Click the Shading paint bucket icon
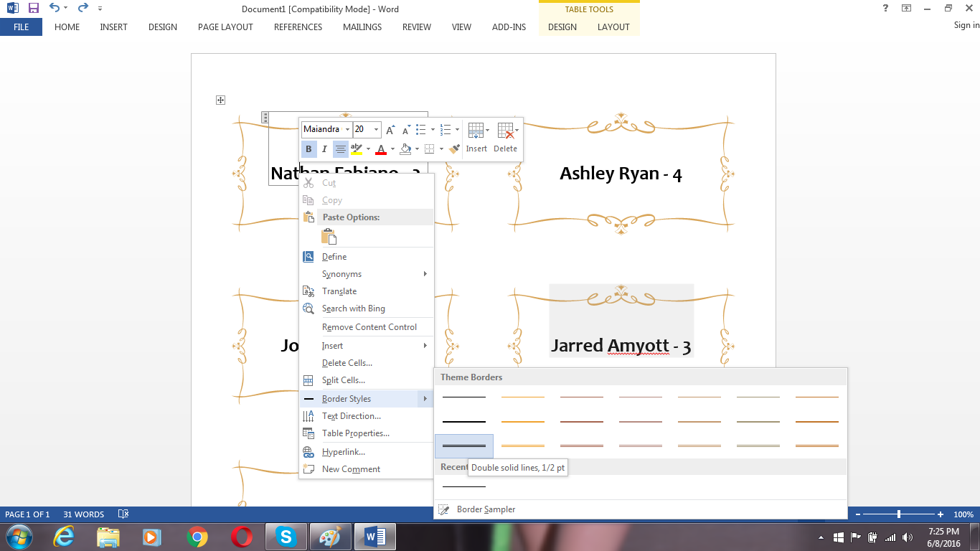980x551 pixels. [405, 149]
